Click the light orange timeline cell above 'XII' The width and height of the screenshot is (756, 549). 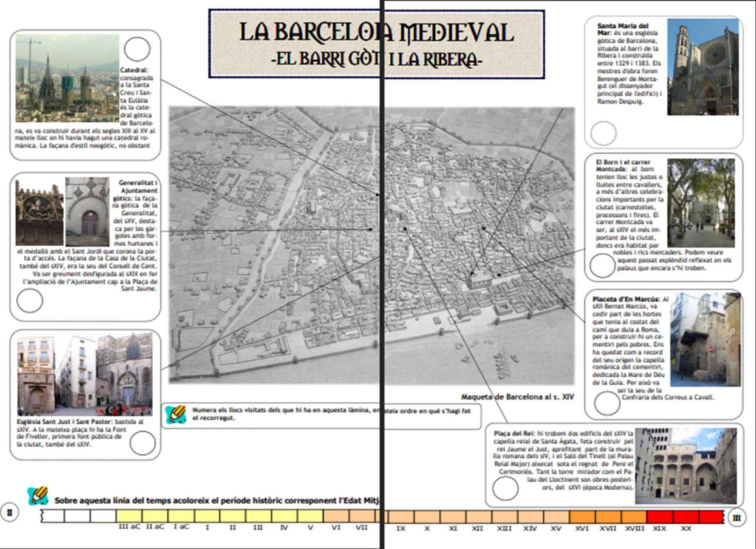479,517
